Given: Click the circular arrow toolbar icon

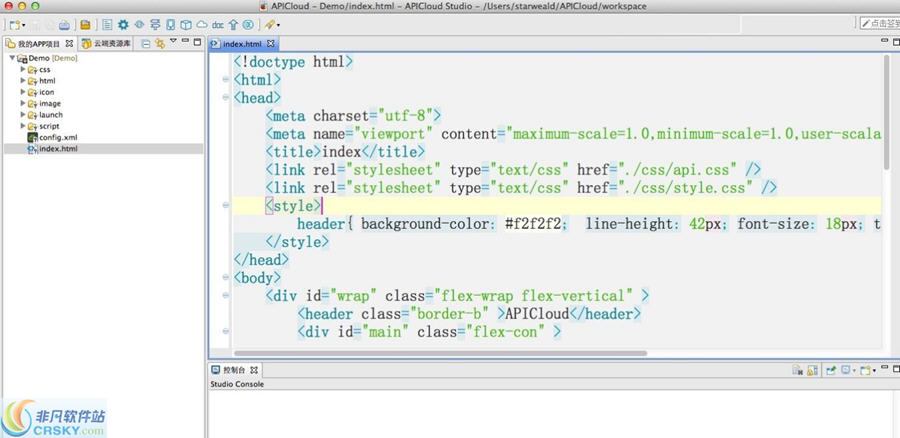Looking at the screenshot, I should point(248,25).
